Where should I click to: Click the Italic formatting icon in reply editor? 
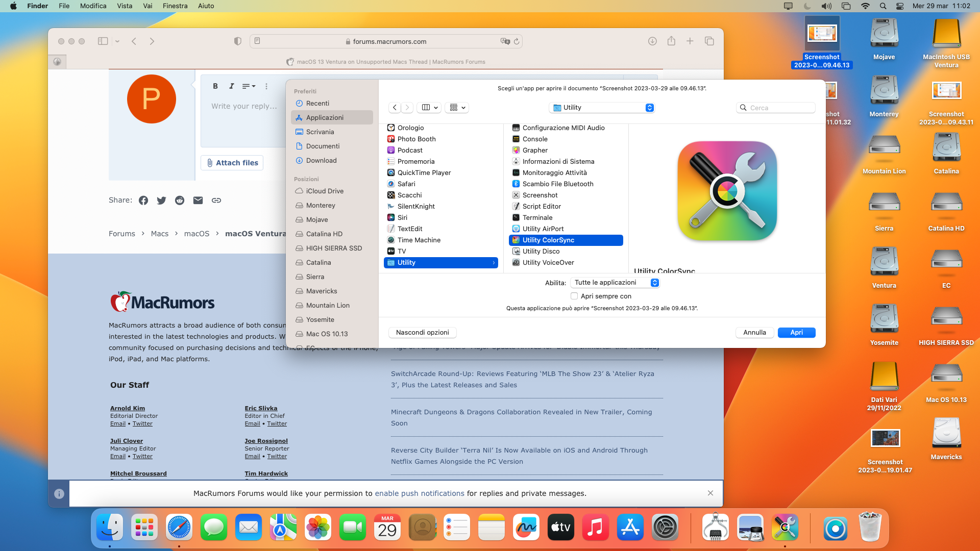click(x=231, y=86)
